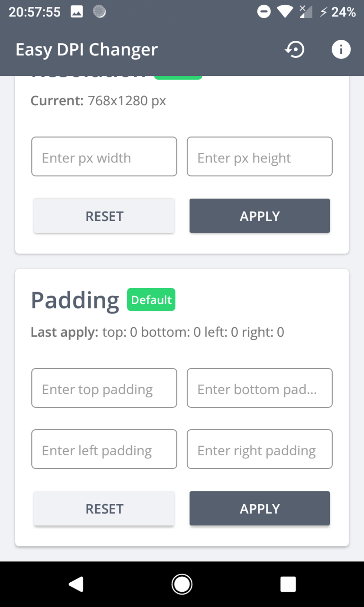
Task: Tap the Wi-Fi status icon
Action: point(285,12)
